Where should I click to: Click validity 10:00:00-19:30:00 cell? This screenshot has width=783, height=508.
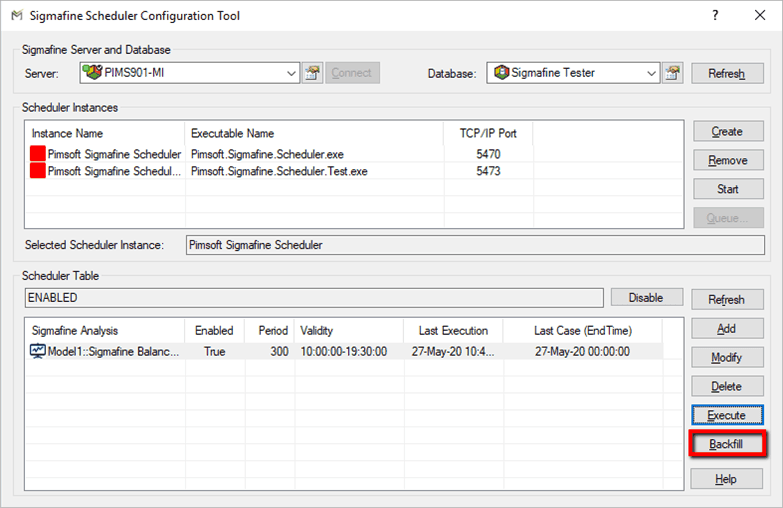coord(344,352)
